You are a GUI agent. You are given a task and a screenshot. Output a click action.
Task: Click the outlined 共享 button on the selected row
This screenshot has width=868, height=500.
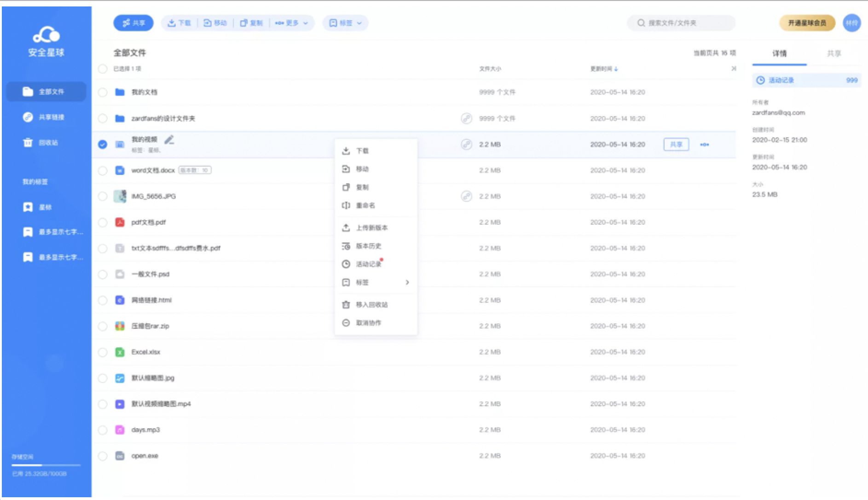[676, 145]
